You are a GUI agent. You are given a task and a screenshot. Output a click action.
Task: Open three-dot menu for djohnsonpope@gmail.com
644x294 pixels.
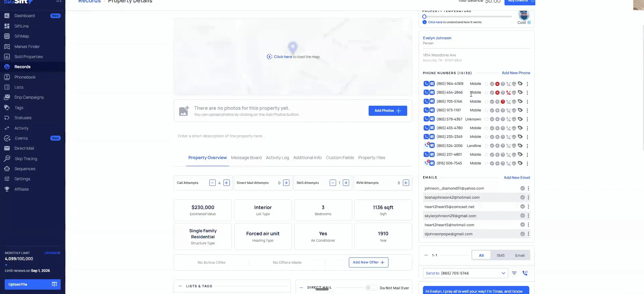tap(528, 234)
